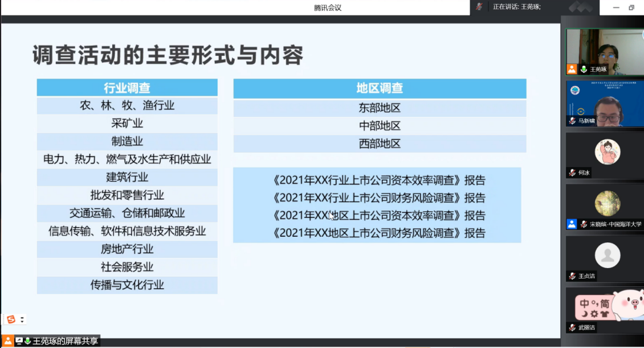Click the green microphone icon beside 王苑琢's name
The height and width of the screenshot is (348, 644).
584,69
